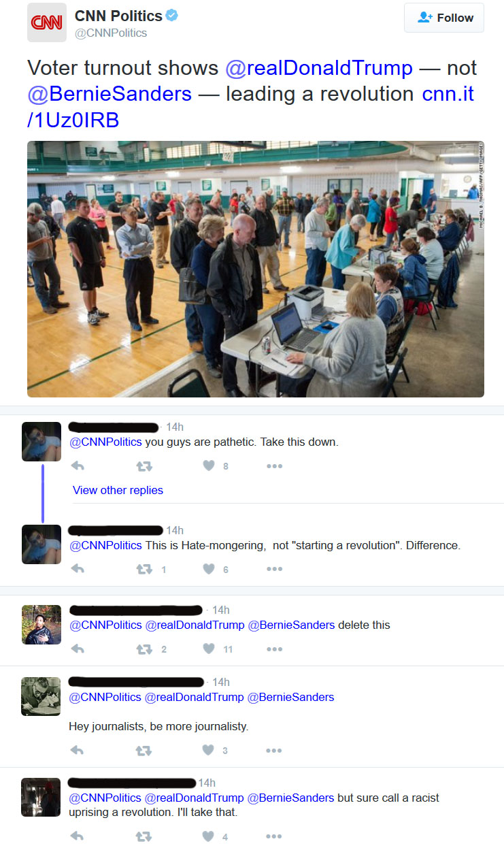Open more options on "pathetic" tweet

click(274, 466)
